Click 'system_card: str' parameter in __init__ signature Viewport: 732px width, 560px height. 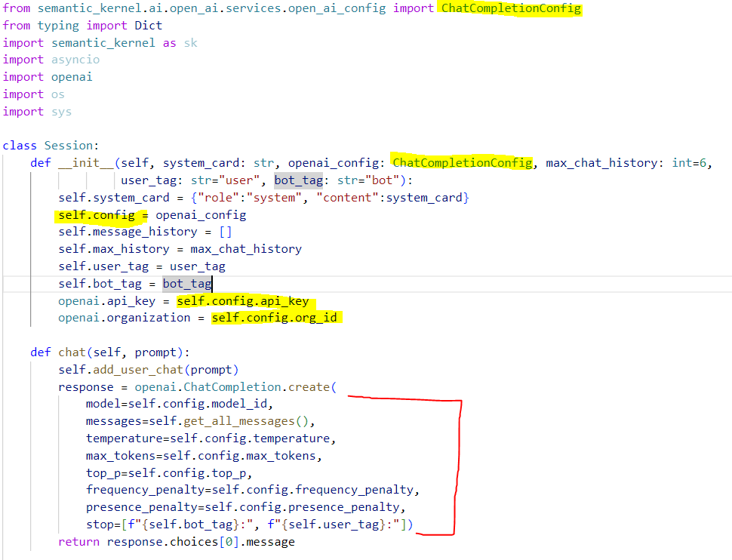218,163
